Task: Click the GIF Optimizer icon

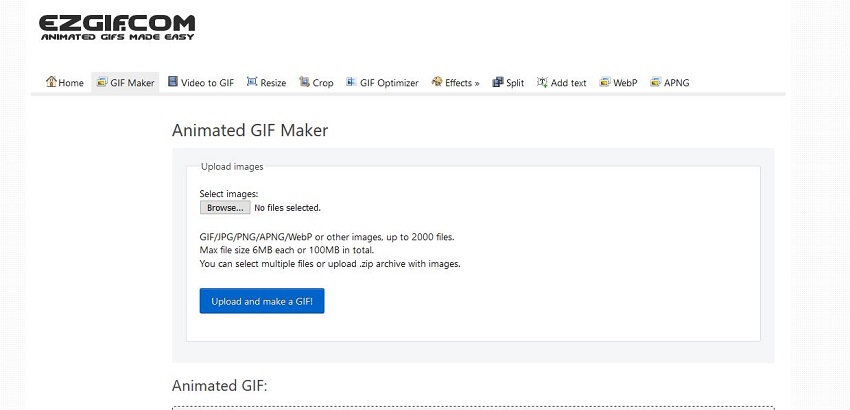Action: [x=351, y=82]
